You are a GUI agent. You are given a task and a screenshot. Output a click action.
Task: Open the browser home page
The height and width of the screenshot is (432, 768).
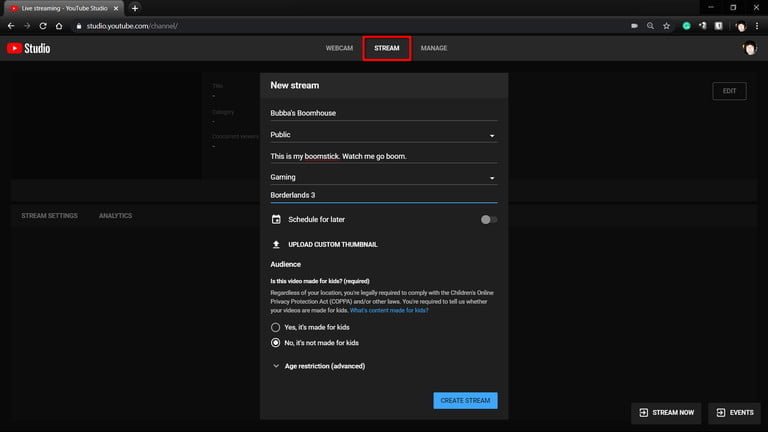[x=59, y=26]
